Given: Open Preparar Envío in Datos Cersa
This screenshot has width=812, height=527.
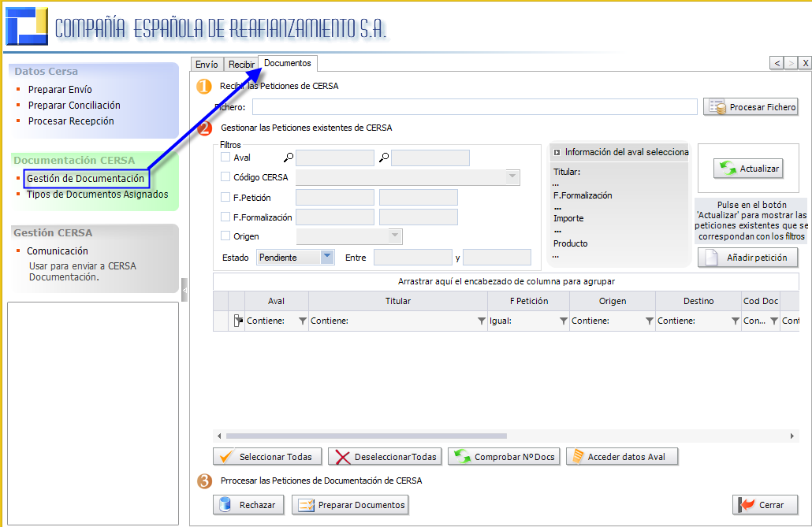Looking at the screenshot, I should [x=60, y=90].
